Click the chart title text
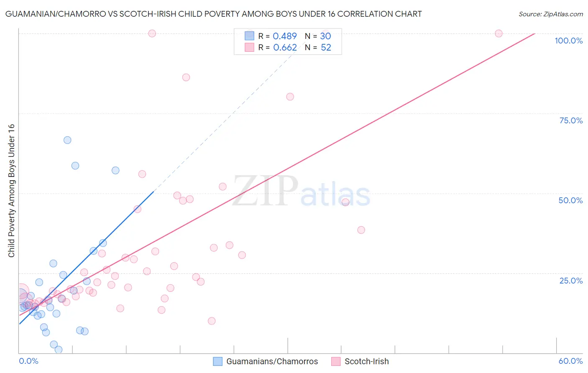Image resolution: width=588 pixels, height=373 pixels. coord(213,14)
